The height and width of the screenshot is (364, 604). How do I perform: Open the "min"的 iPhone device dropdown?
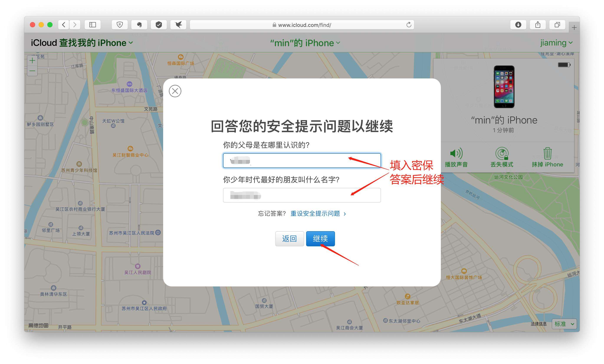pos(305,43)
